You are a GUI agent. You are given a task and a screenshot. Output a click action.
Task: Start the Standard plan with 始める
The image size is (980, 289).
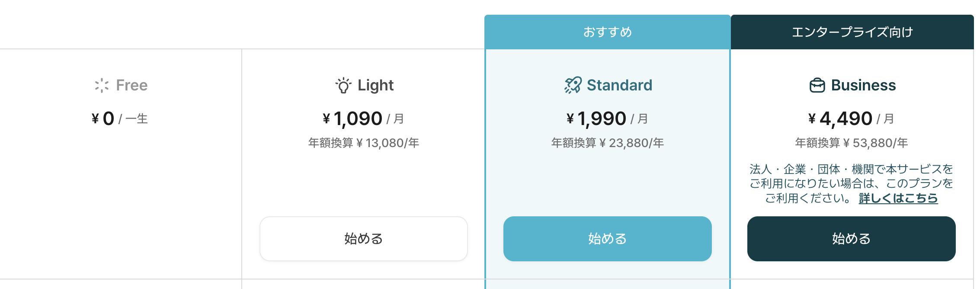click(x=608, y=239)
